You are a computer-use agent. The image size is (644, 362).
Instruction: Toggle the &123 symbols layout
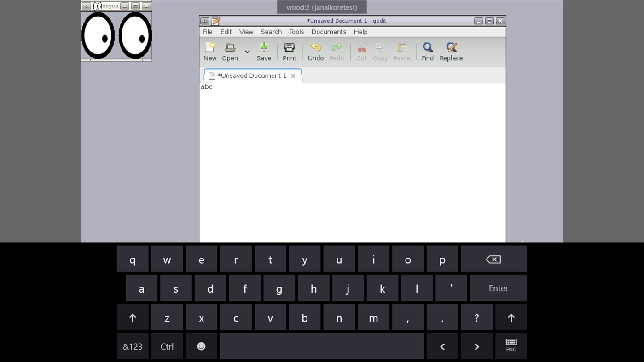[133, 346]
